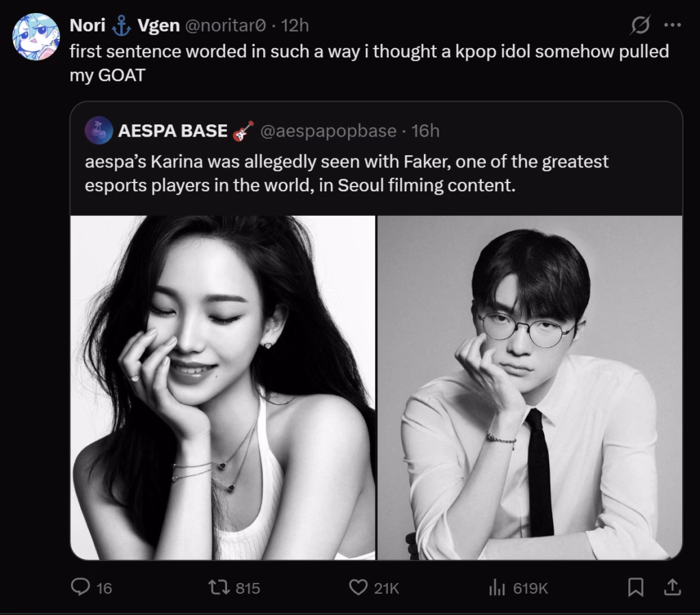Open the three-dot more options menu
Image resolution: width=700 pixels, height=615 pixels.
point(673,26)
